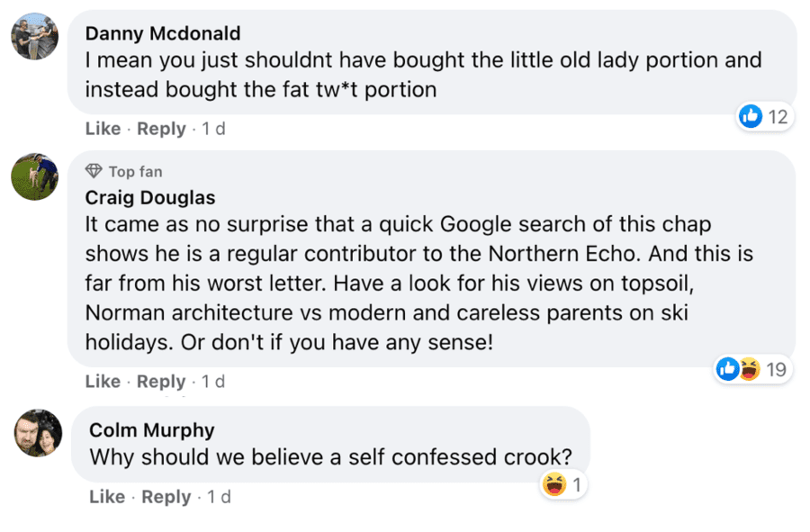Like Danny Mcdonald's comment
810x532 pixels.
[103, 129]
